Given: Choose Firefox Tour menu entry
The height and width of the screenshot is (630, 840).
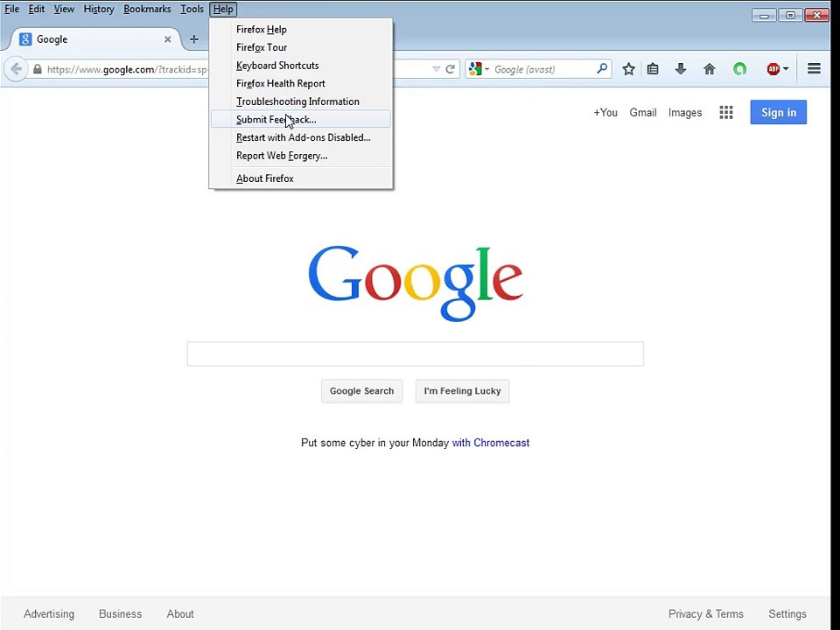Looking at the screenshot, I should (x=300, y=47).
